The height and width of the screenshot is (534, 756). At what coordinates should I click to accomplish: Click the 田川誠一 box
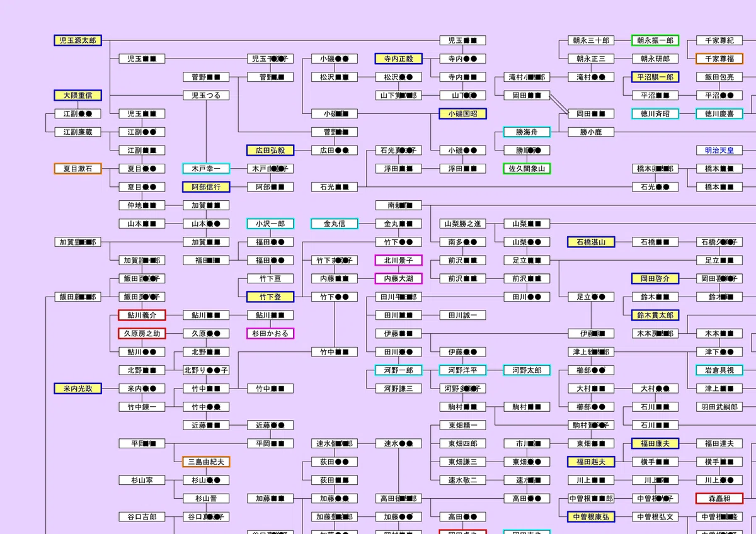[x=463, y=315]
